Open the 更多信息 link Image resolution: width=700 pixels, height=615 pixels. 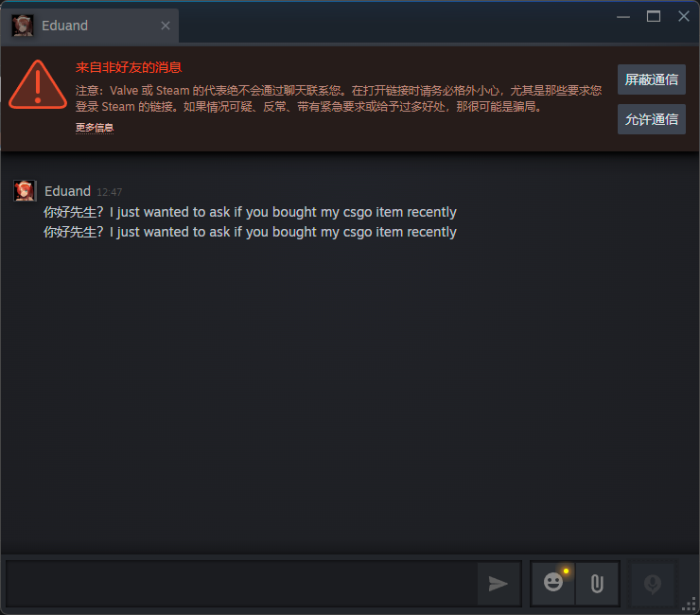[x=95, y=128]
